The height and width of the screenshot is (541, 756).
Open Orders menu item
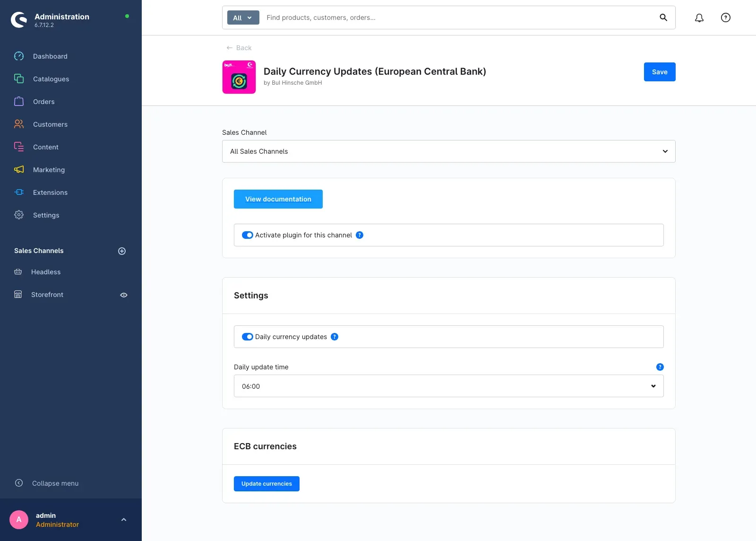coord(44,102)
